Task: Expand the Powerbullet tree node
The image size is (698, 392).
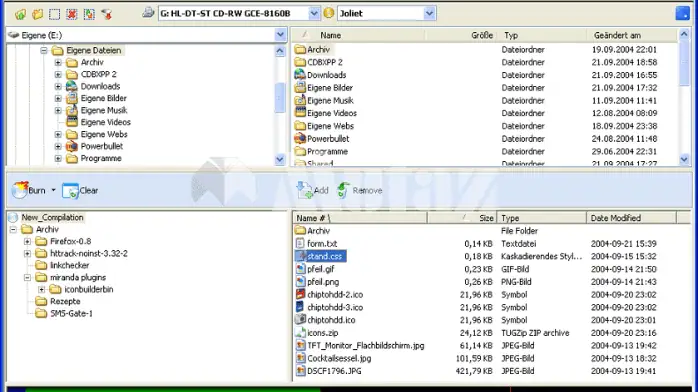Action: pos(58,146)
